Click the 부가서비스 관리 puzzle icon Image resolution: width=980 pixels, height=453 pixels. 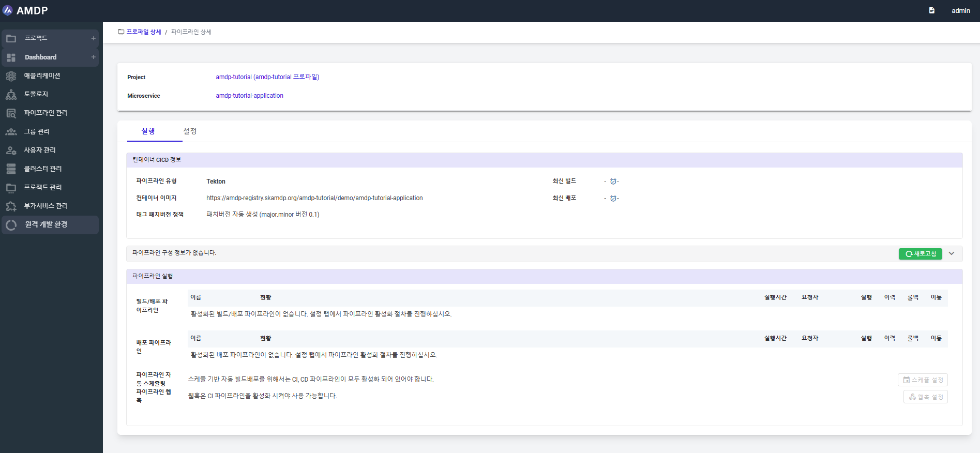point(11,206)
